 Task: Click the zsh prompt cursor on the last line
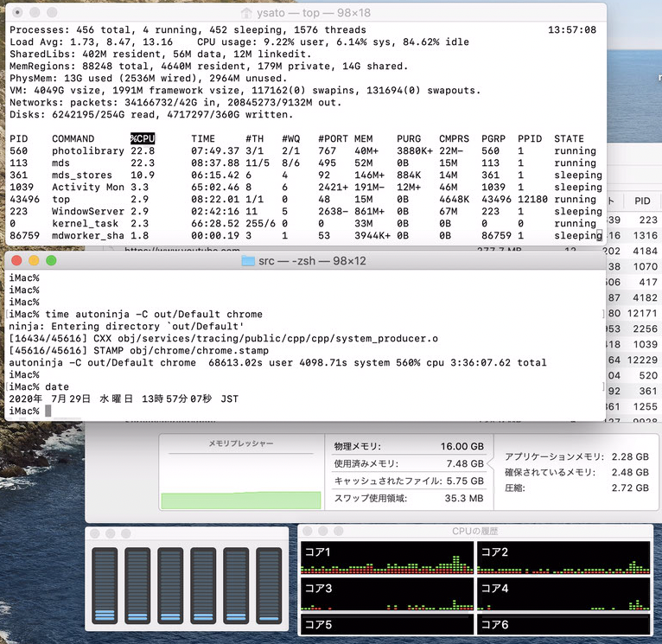(49, 411)
